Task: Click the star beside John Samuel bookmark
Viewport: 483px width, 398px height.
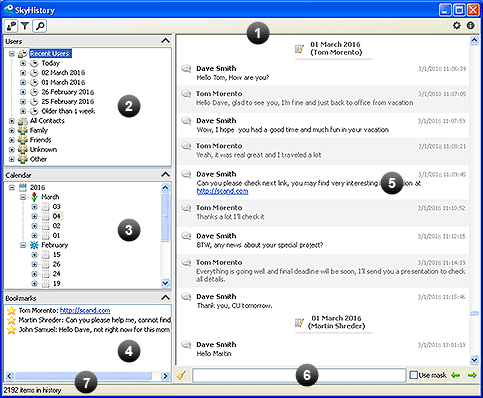Action: [x=11, y=330]
